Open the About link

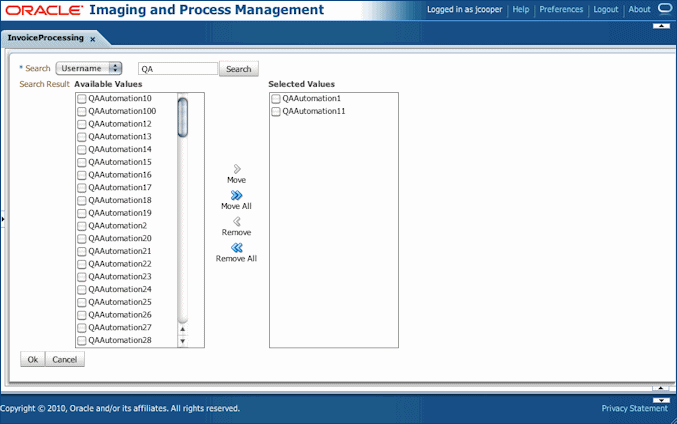coord(639,9)
